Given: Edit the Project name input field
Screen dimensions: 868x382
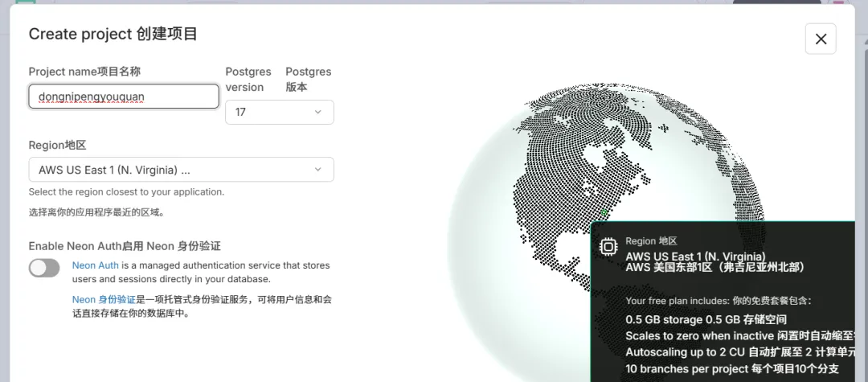Looking at the screenshot, I should coord(124,97).
